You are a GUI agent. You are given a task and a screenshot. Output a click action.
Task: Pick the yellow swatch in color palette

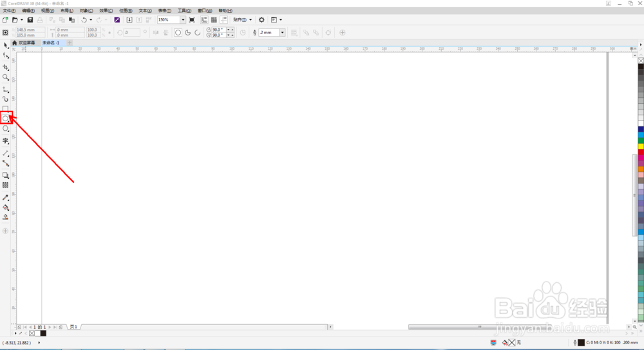tap(641, 146)
